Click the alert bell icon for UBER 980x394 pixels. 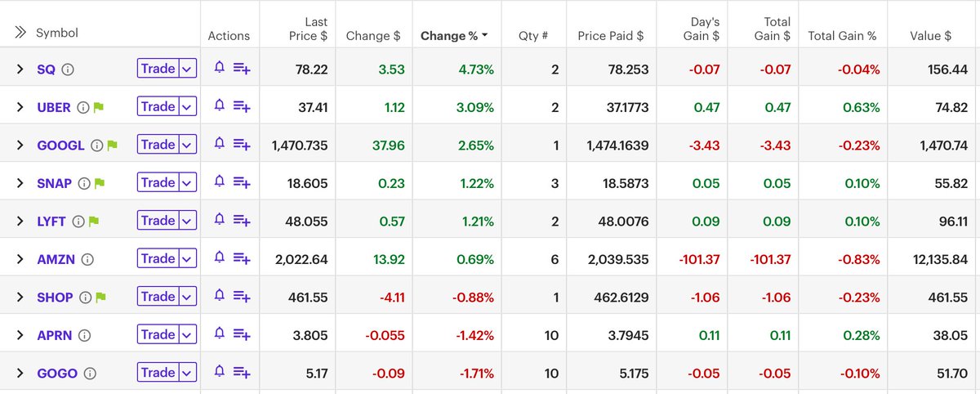tap(219, 106)
